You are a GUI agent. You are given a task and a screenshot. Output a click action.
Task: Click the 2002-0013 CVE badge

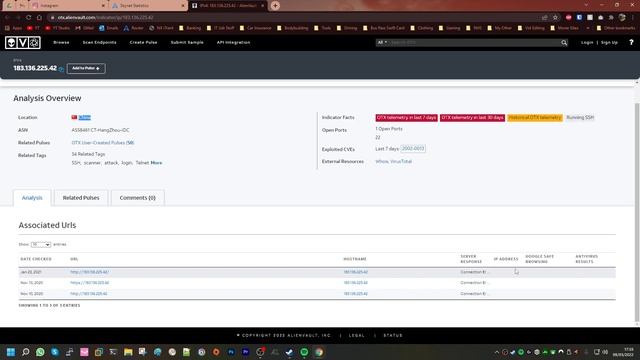pos(413,149)
